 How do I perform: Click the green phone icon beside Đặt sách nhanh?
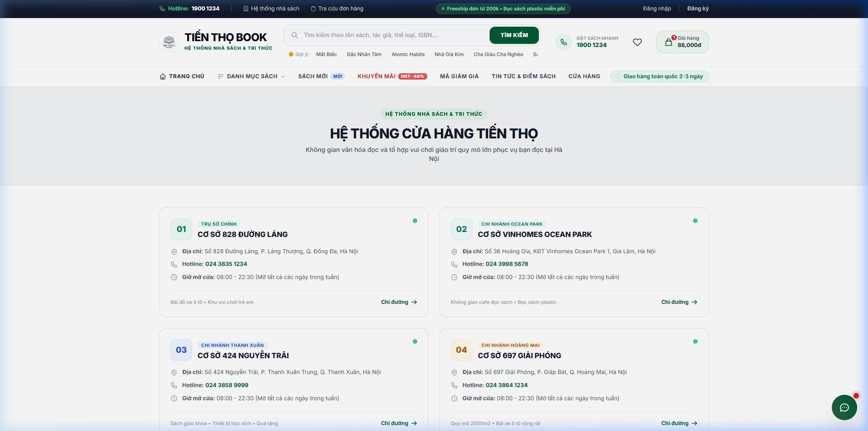(x=564, y=42)
